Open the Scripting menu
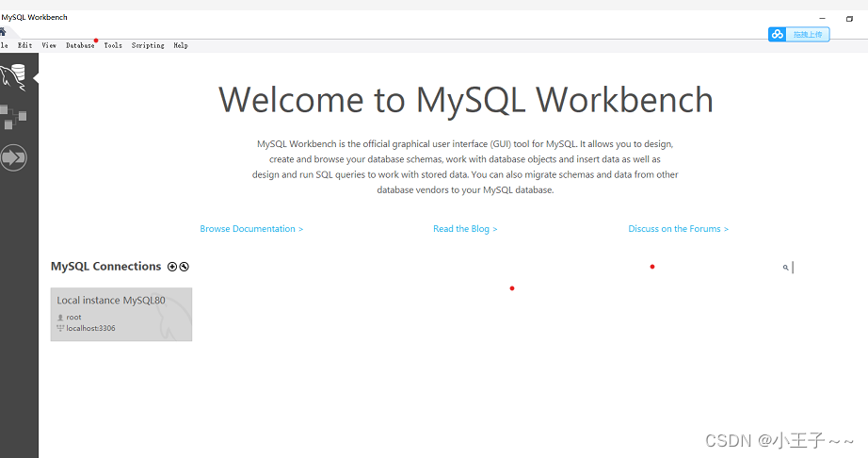The width and height of the screenshot is (868, 458). 148,45
